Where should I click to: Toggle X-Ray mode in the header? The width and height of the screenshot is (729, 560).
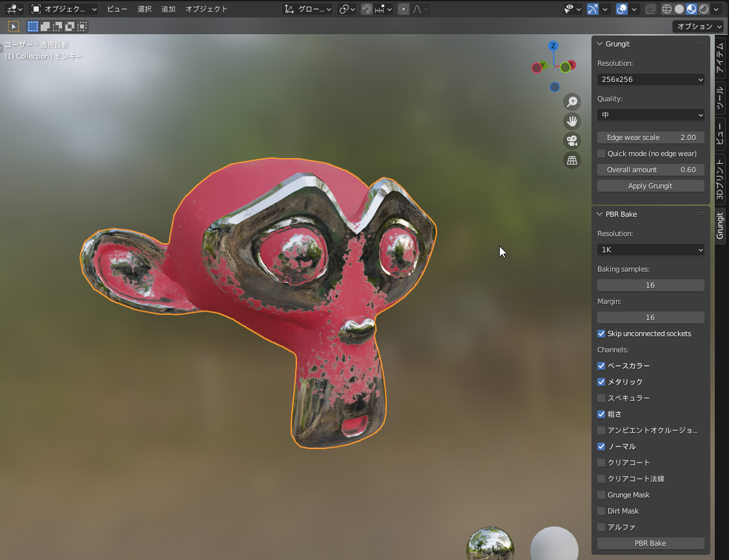point(650,9)
